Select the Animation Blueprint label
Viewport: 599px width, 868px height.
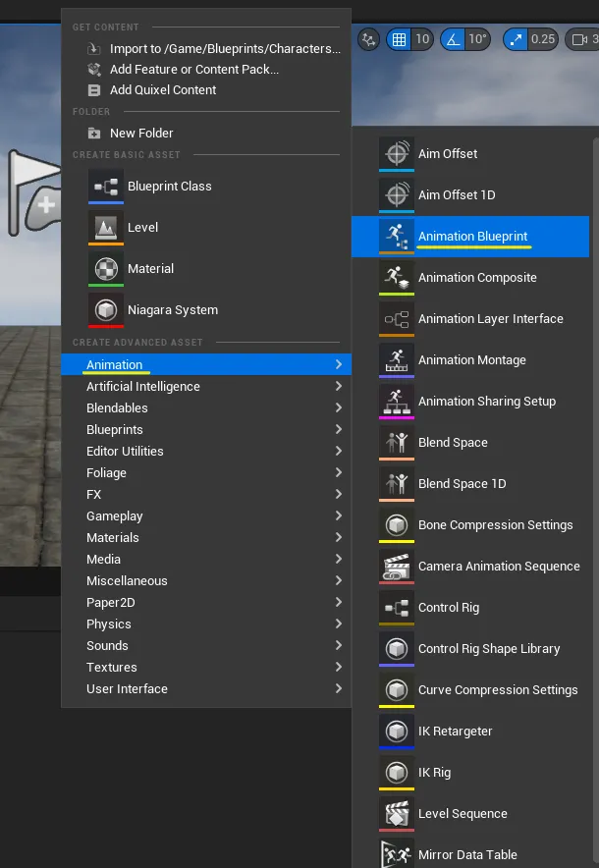click(472, 236)
